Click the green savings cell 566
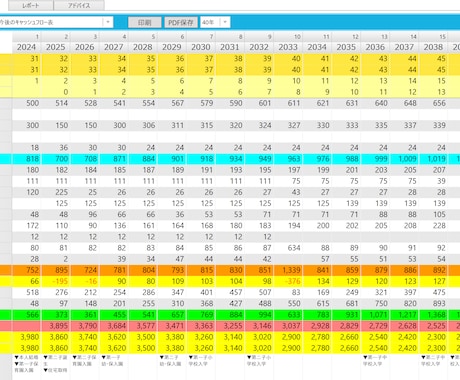 click(x=27, y=315)
